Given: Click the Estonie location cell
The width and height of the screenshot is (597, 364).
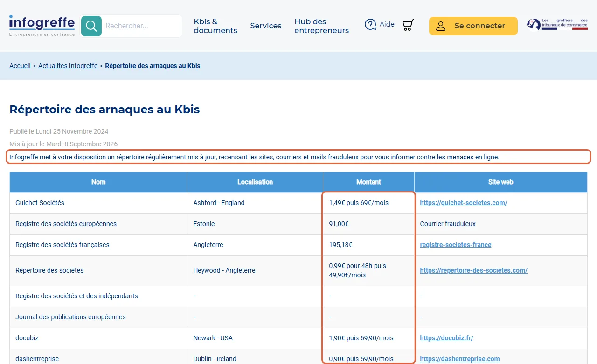Looking at the screenshot, I should pos(255,224).
